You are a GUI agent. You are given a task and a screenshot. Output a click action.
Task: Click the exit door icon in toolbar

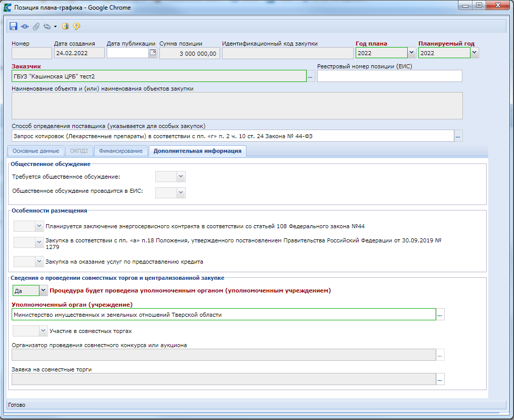tap(65, 26)
